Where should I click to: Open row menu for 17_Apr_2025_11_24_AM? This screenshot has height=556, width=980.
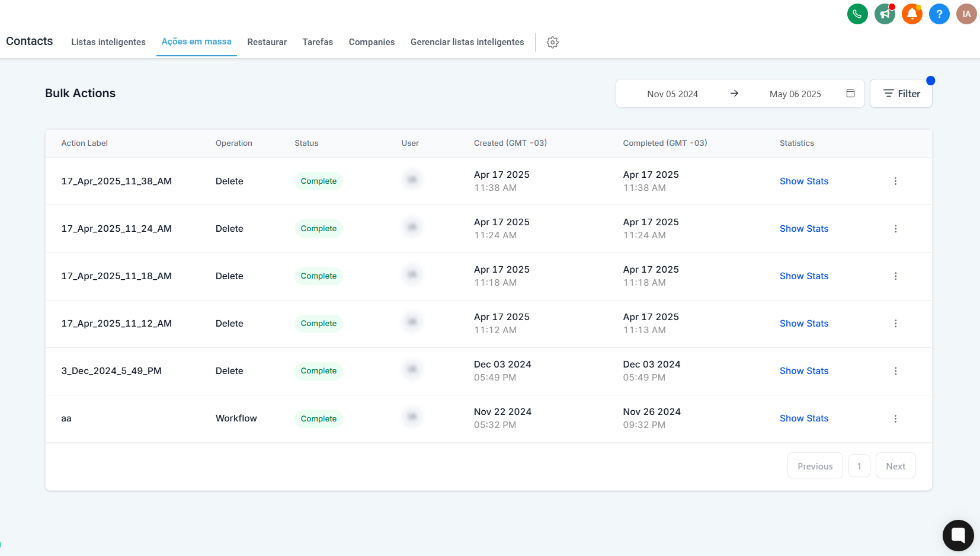pos(895,229)
